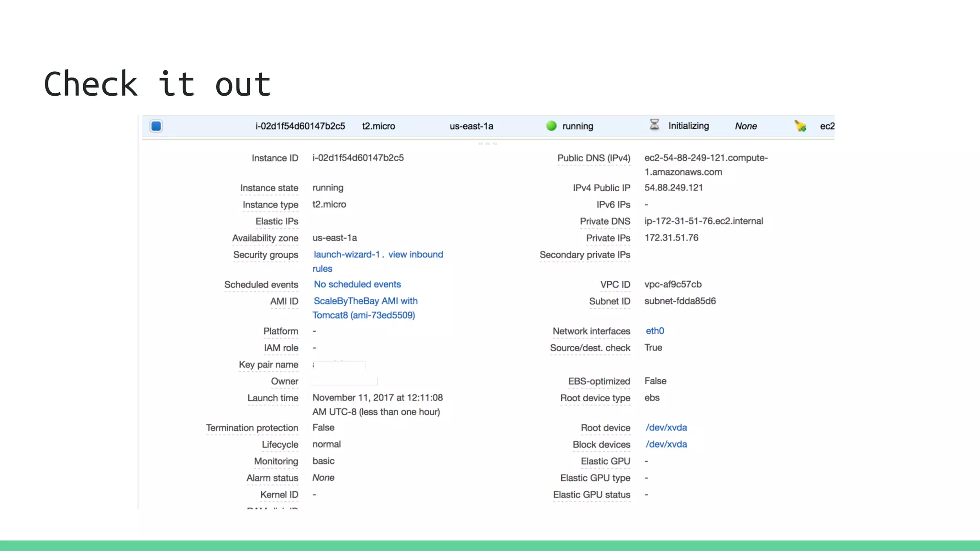This screenshot has width=980, height=551.
Task: Open the No scheduled events link
Action: point(357,284)
